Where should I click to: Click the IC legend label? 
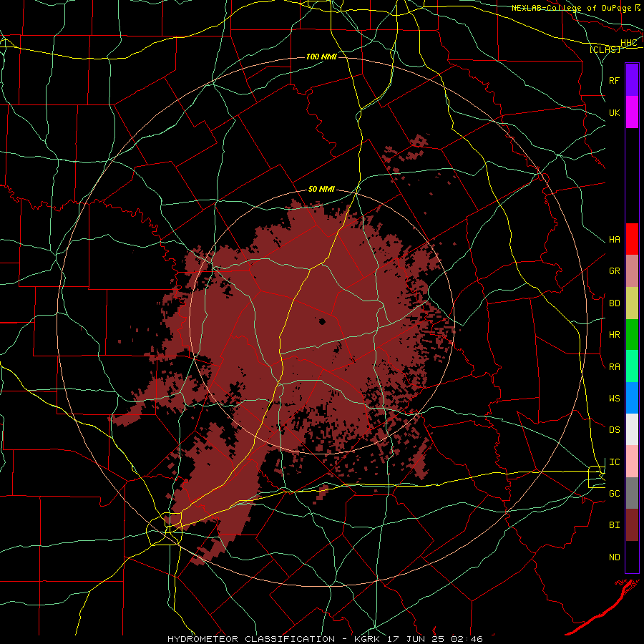tap(615, 462)
